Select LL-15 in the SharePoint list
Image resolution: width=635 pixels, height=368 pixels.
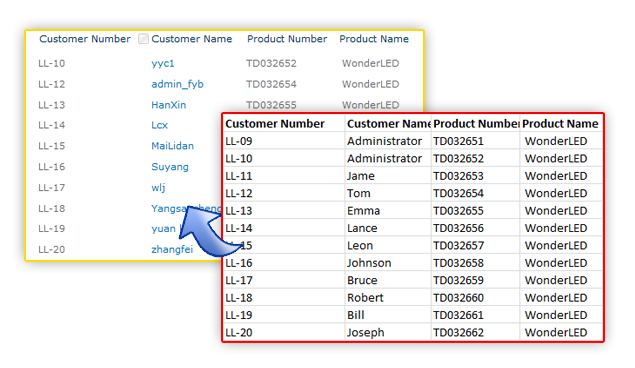[51, 146]
